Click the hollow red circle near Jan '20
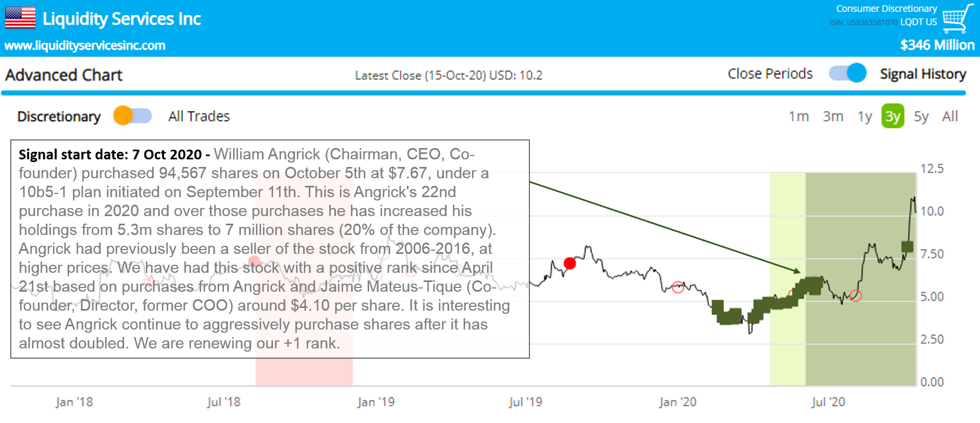This screenshot has height=423, width=980. 678,287
